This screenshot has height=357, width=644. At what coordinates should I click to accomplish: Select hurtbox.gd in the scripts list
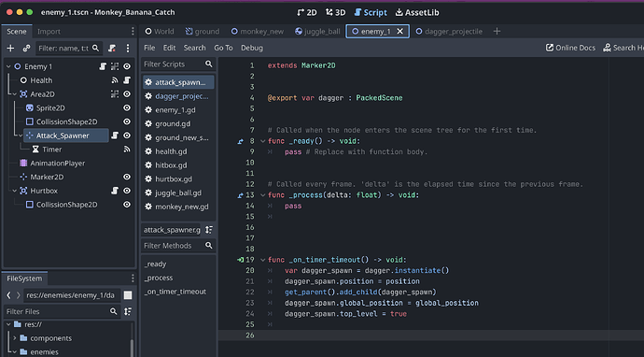[x=178, y=178]
